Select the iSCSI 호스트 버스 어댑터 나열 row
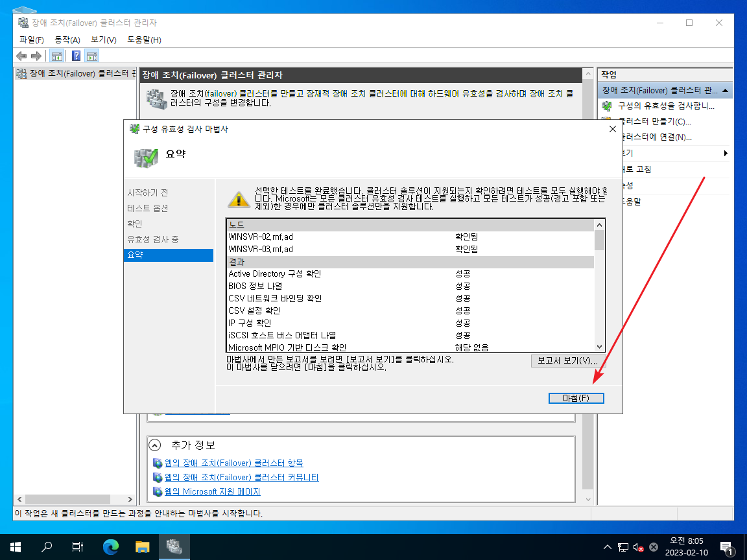 click(x=410, y=335)
